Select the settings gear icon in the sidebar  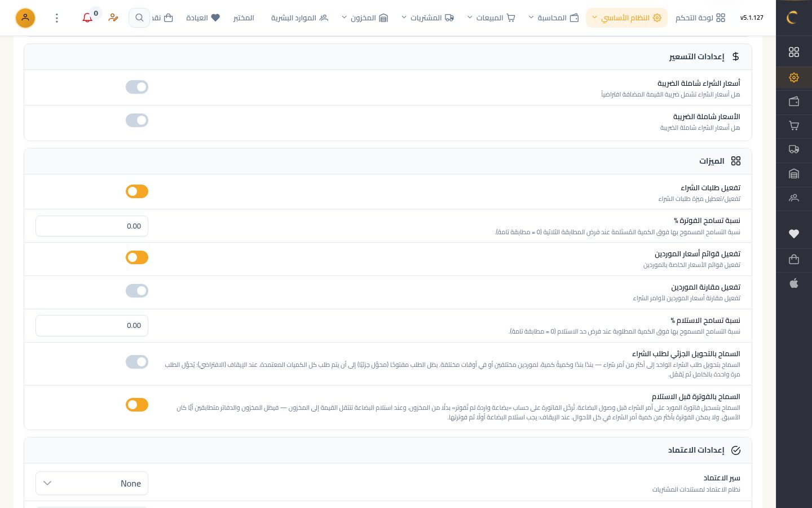[794, 77]
